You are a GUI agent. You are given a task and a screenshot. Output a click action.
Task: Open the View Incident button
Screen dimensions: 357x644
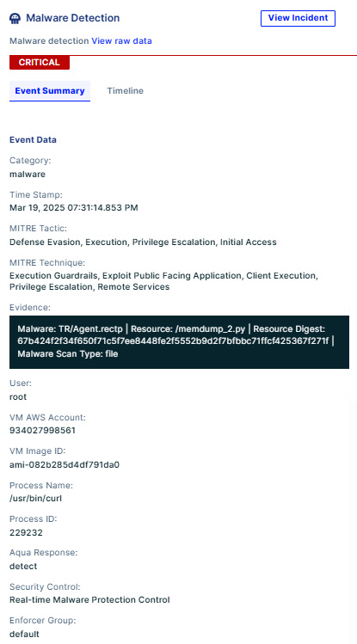point(298,18)
